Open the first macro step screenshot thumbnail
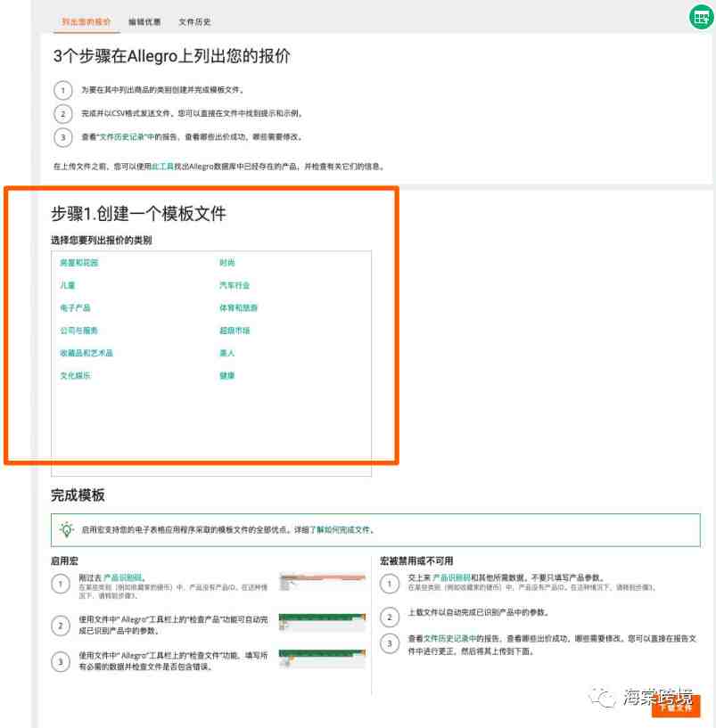Viewport: 716px width, 728px height. (322, 582)
